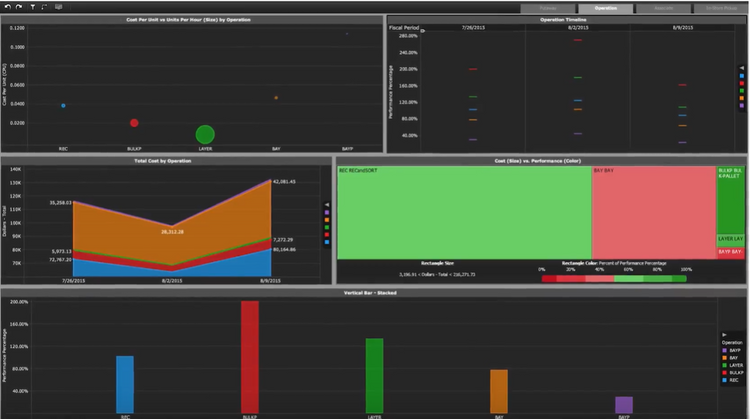Open the filter funnel icon

pos(31,7)
